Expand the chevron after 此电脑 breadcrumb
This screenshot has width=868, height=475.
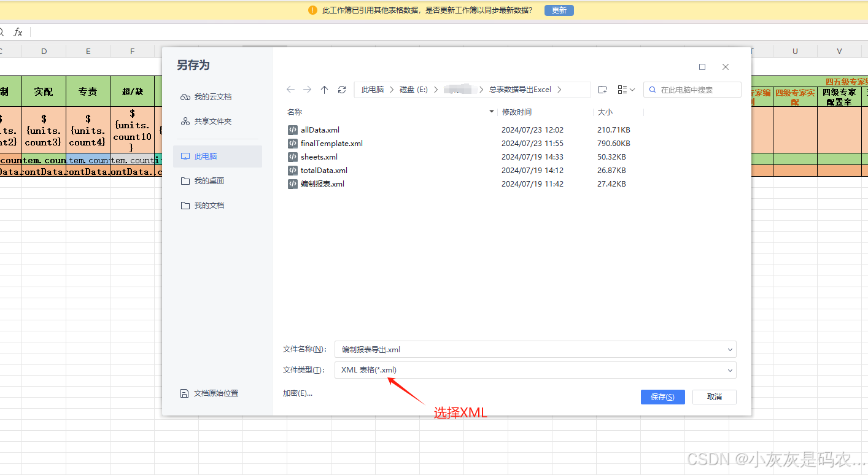tap(392, 90)
